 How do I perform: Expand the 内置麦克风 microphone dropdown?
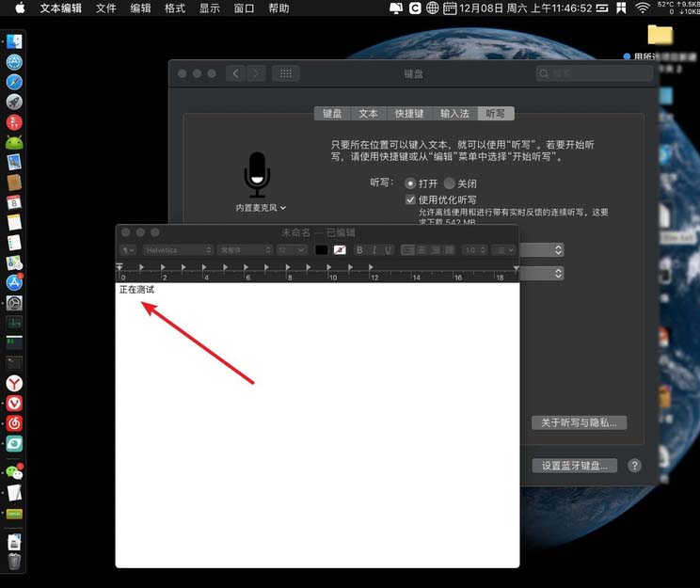[x=261, y=207]
